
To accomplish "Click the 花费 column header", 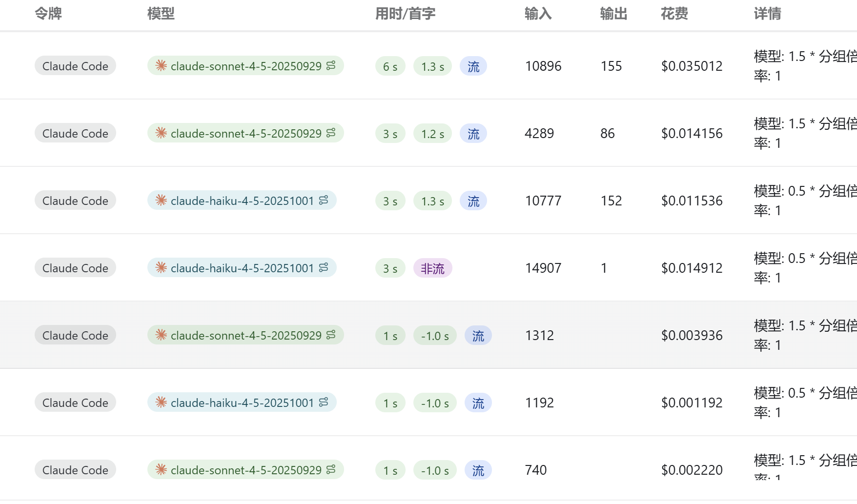I will tap(674, 14).
